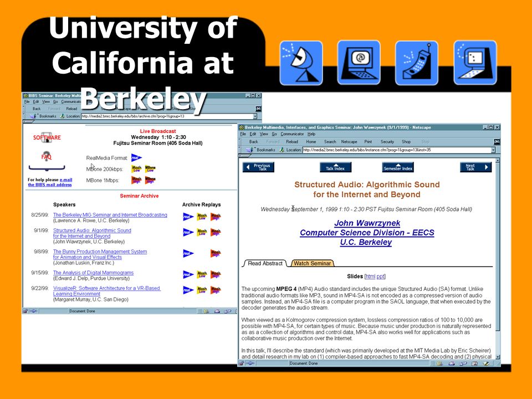Open the Semester Index button
532x399 pixels.
(x=398, y=167)
